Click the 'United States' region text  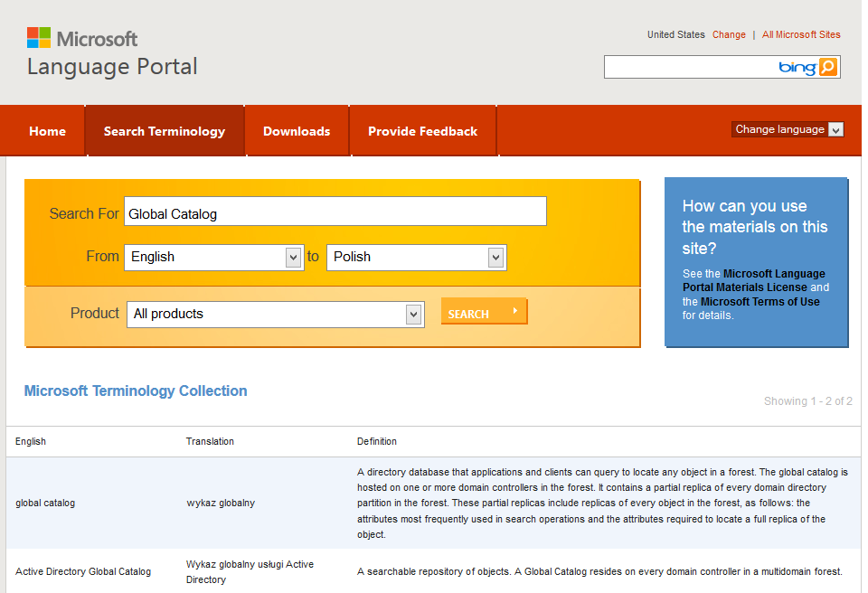tap(676, 34)
